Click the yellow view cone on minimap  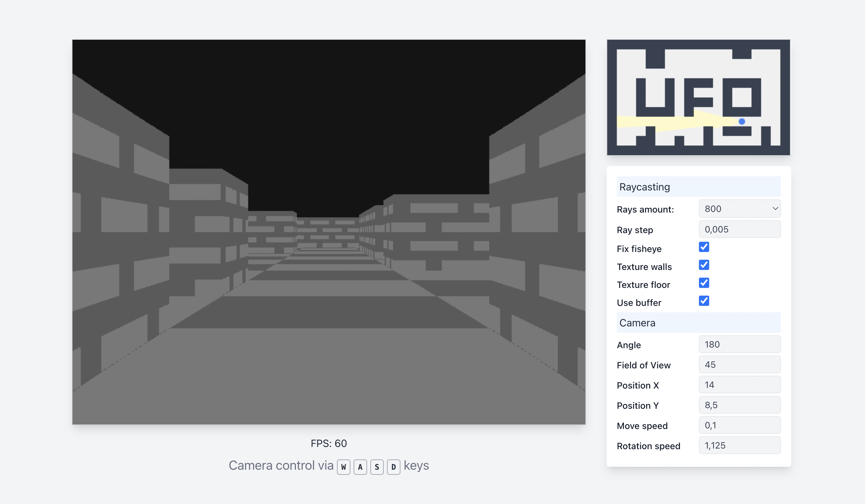(678, 121)
